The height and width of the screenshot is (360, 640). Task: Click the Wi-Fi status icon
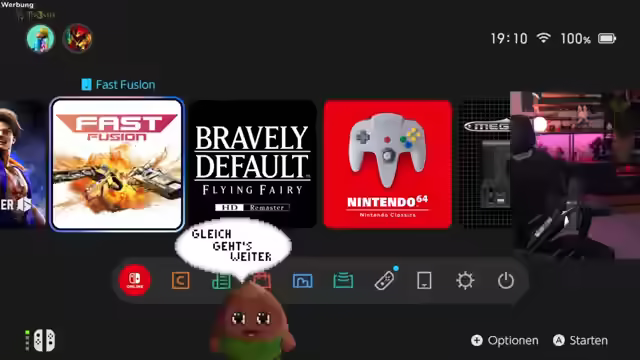(543, 38)
